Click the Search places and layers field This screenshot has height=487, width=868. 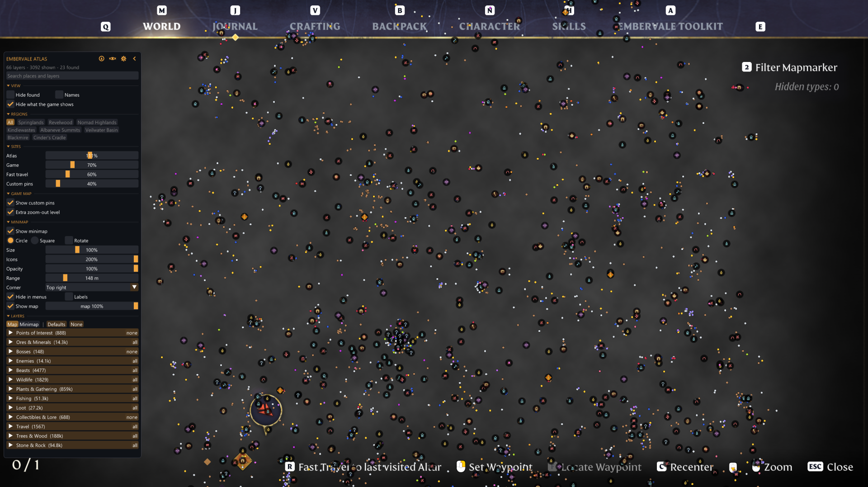click(72, 76)
